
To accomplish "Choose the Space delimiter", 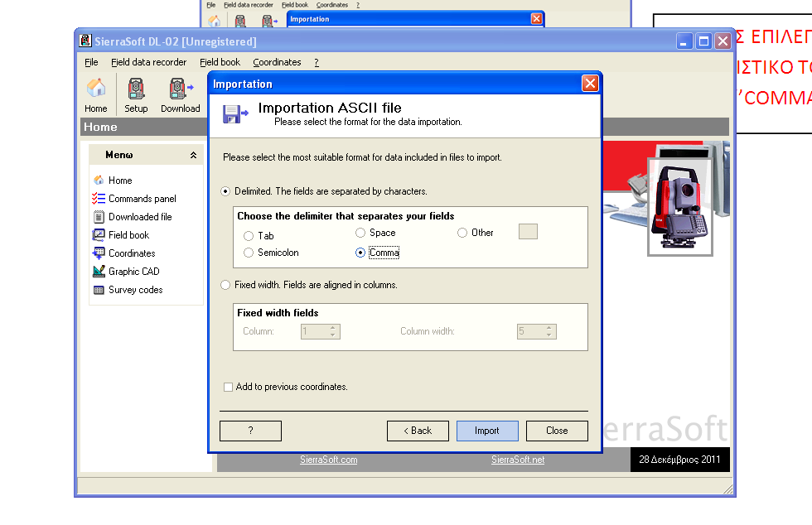I will click(x=360, y=233).
